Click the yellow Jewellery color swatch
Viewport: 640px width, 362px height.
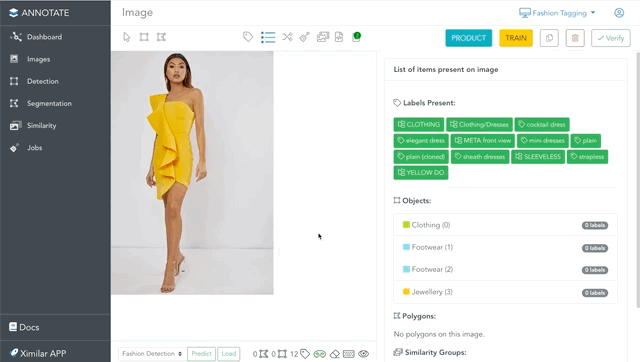406,291
